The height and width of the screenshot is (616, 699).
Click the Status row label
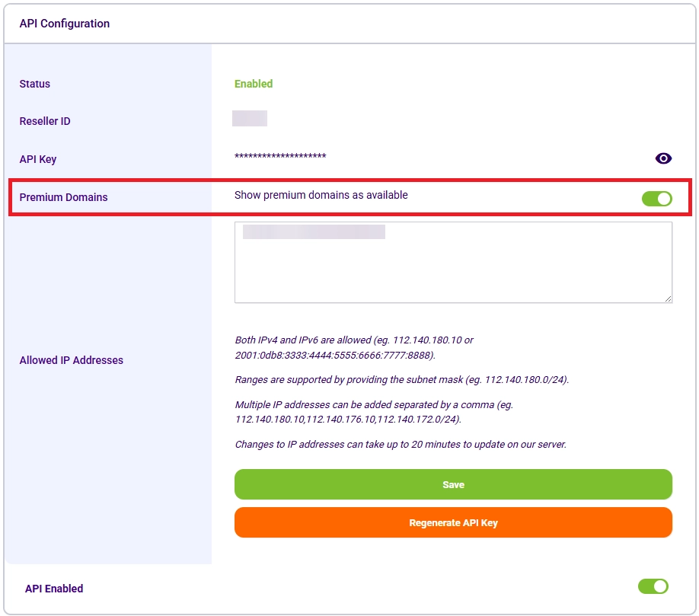34,84
